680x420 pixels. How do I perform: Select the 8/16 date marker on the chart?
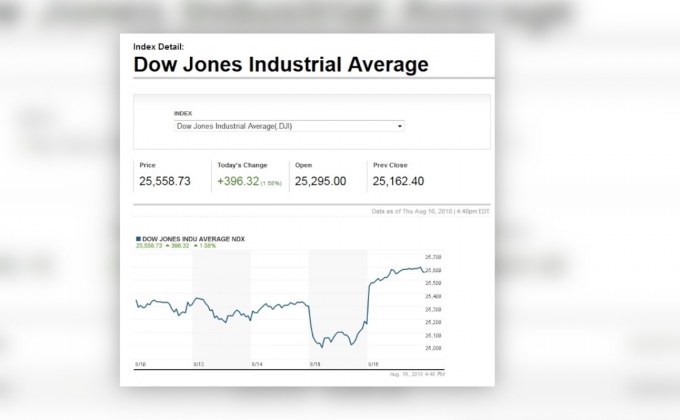click(x=373, y=363)
